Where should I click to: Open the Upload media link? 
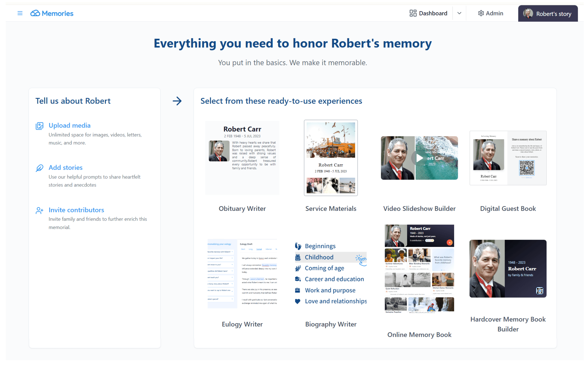coord(69,125)
